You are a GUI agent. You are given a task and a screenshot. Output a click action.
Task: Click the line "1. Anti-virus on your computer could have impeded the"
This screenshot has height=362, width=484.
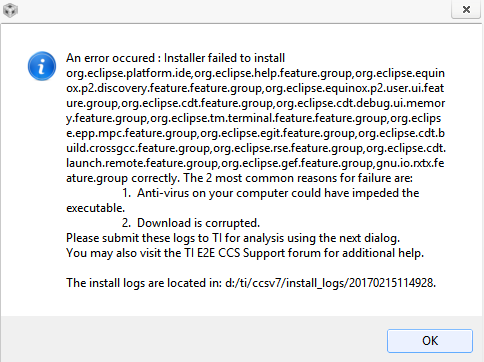tap(270, 193)
